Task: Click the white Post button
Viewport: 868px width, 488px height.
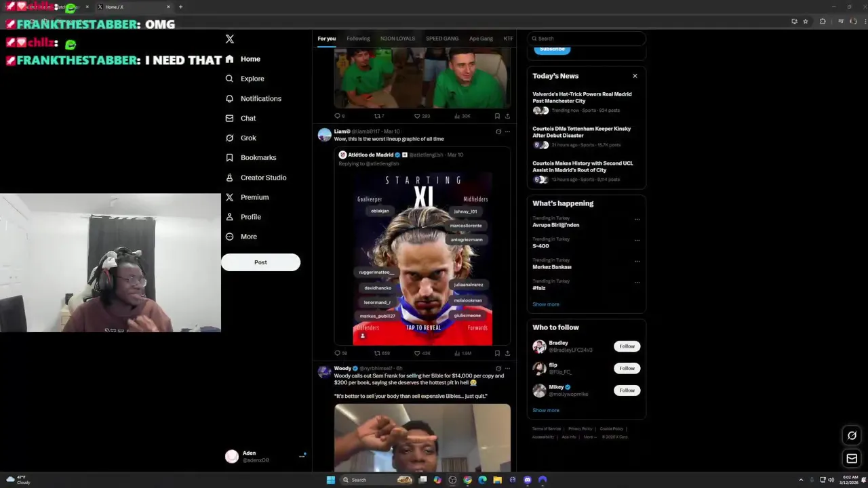Action: point(260,262)
